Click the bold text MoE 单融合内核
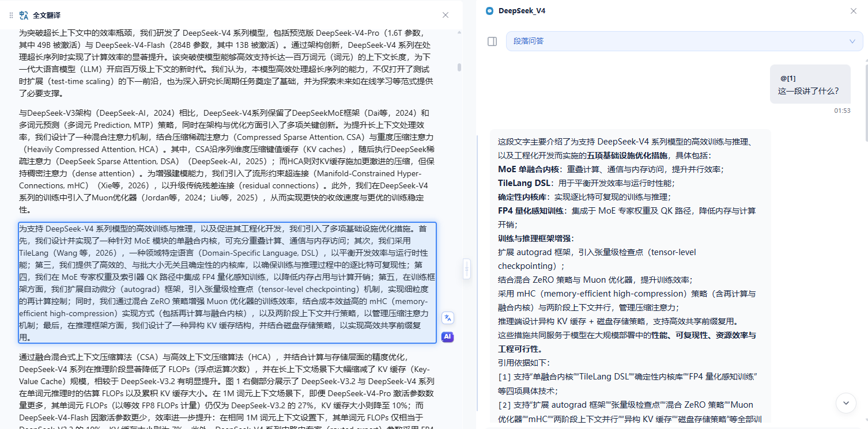 [529, 169]
